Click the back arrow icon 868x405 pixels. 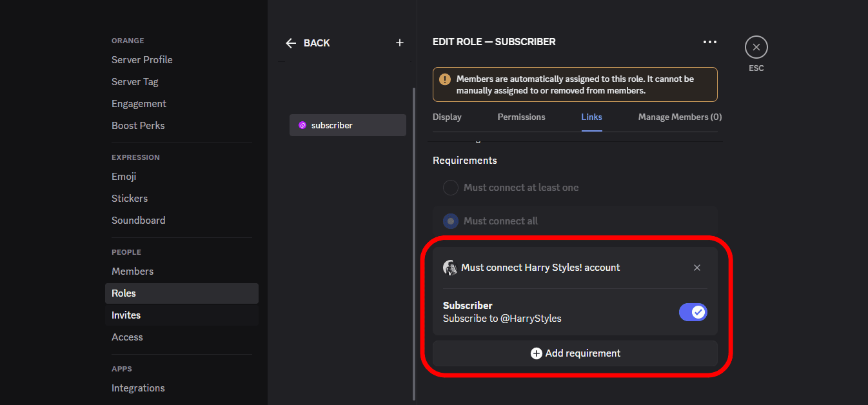click(x=291, y=43)
